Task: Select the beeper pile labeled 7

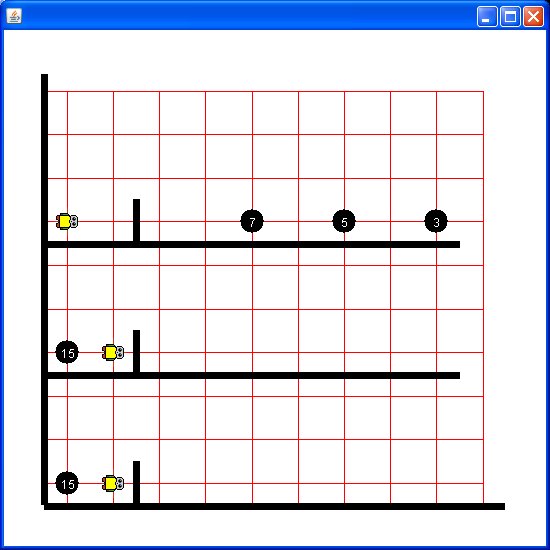Action: pyautogui.click(x=252, y=221)
